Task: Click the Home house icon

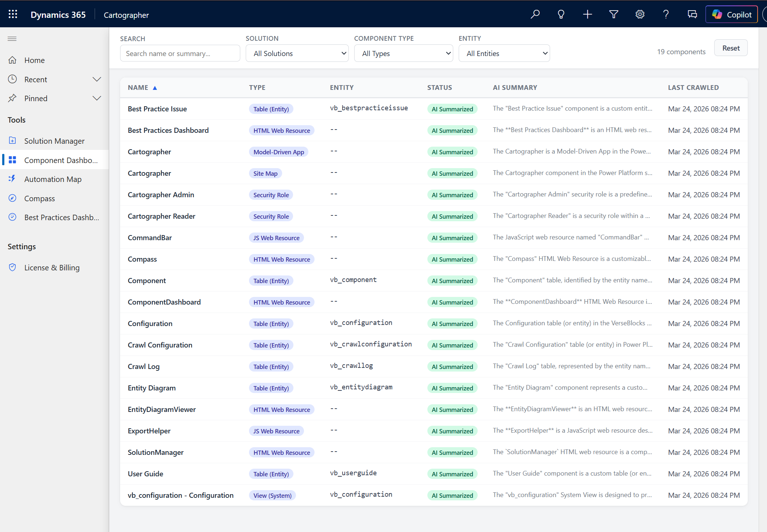Action: pyautogui.click(x=12, y=60)
